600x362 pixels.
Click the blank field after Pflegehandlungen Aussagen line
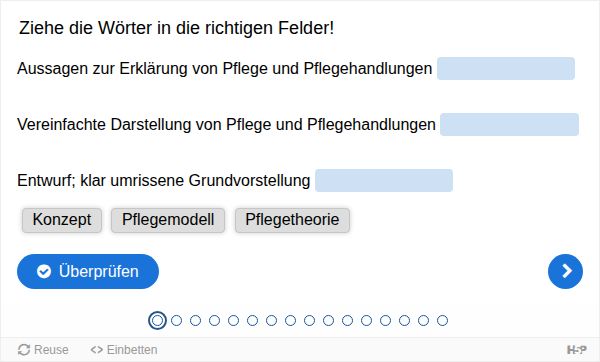pos(506,68)
